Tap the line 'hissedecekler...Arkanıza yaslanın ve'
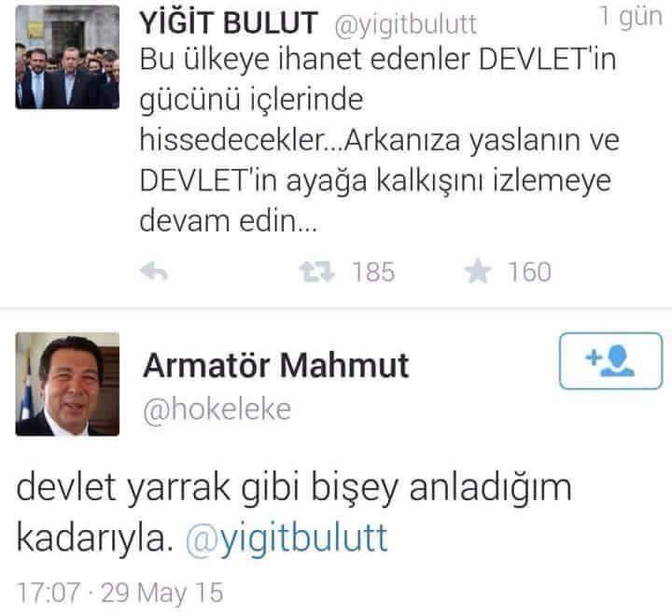672x616 pixels. pos(379,140)
